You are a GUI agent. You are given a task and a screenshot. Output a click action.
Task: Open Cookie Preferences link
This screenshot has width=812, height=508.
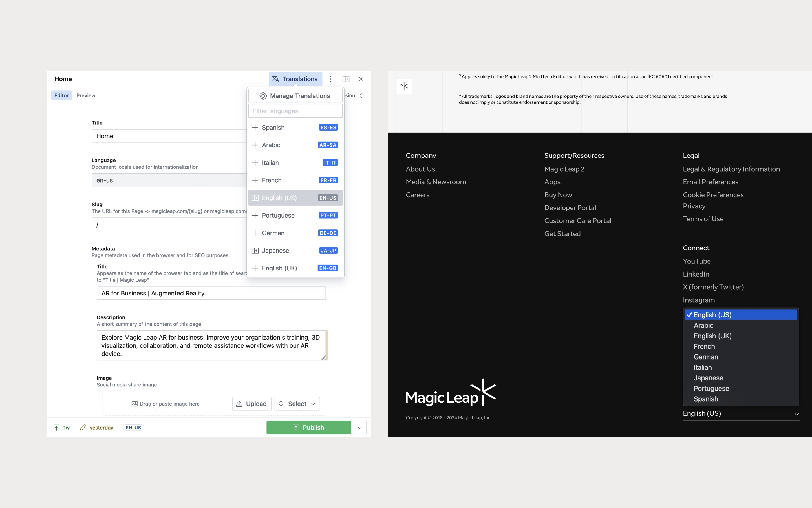coord(713,195)
